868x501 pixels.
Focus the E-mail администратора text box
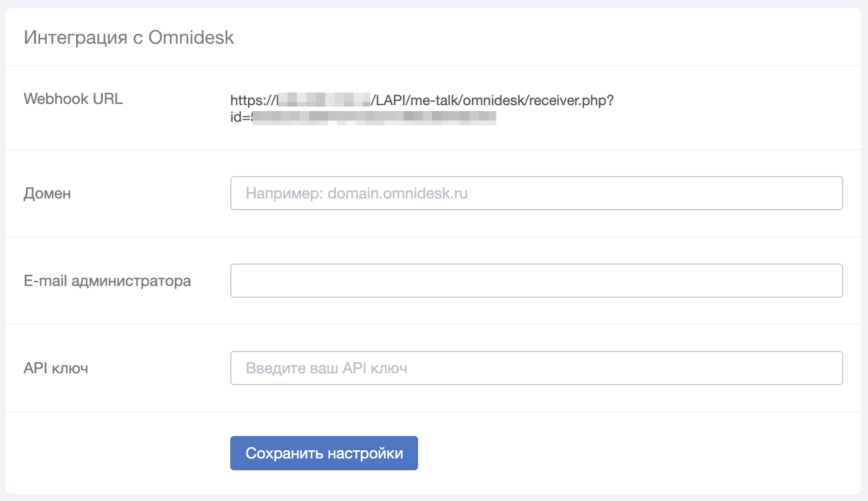536,281
